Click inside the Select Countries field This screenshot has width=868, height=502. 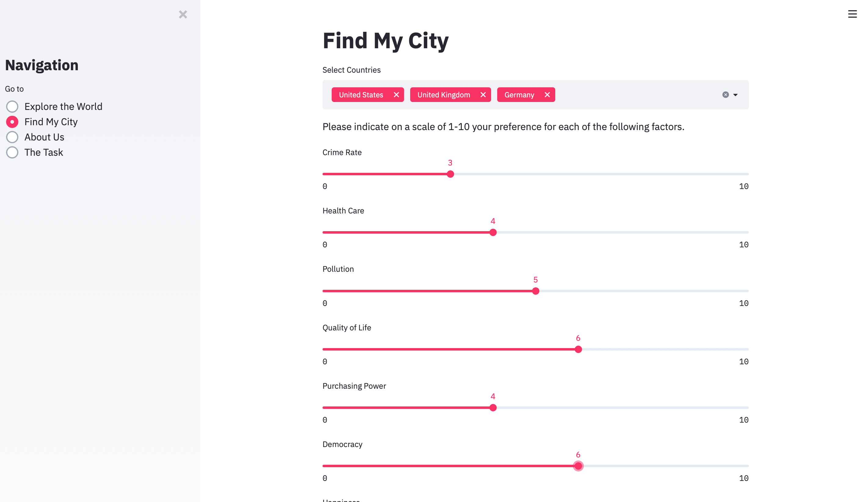(x=637, y=95)
